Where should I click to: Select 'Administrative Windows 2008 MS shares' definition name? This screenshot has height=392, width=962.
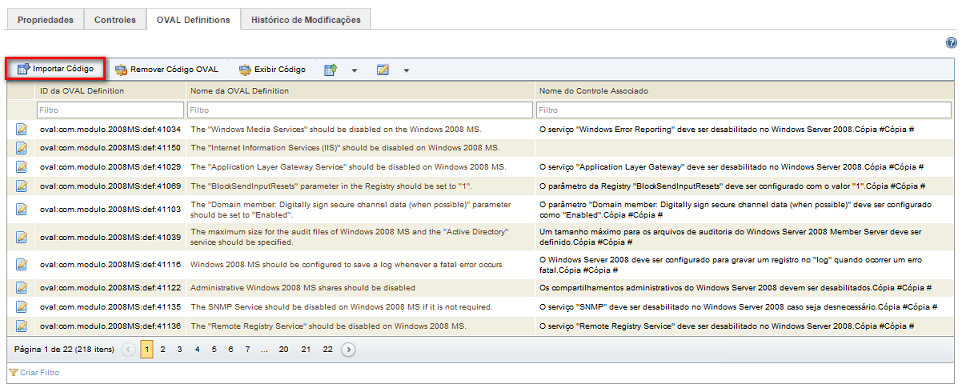[303, 287]
